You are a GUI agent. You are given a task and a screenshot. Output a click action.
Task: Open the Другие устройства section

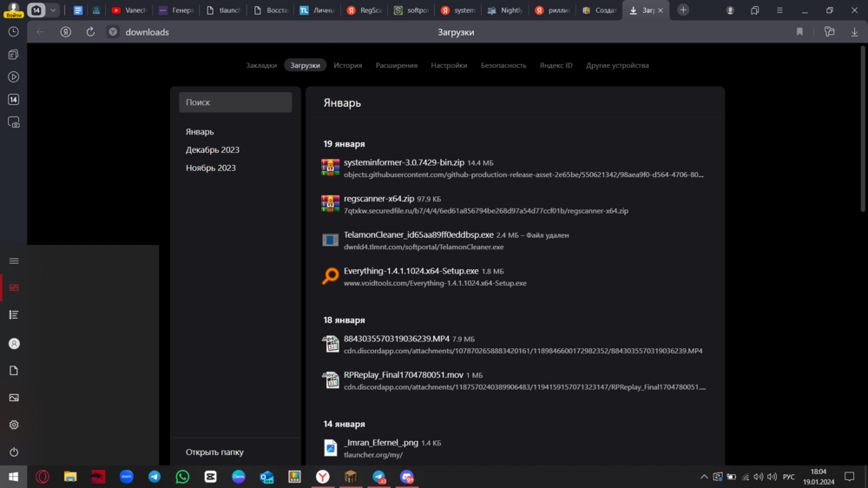coord(617,65)
